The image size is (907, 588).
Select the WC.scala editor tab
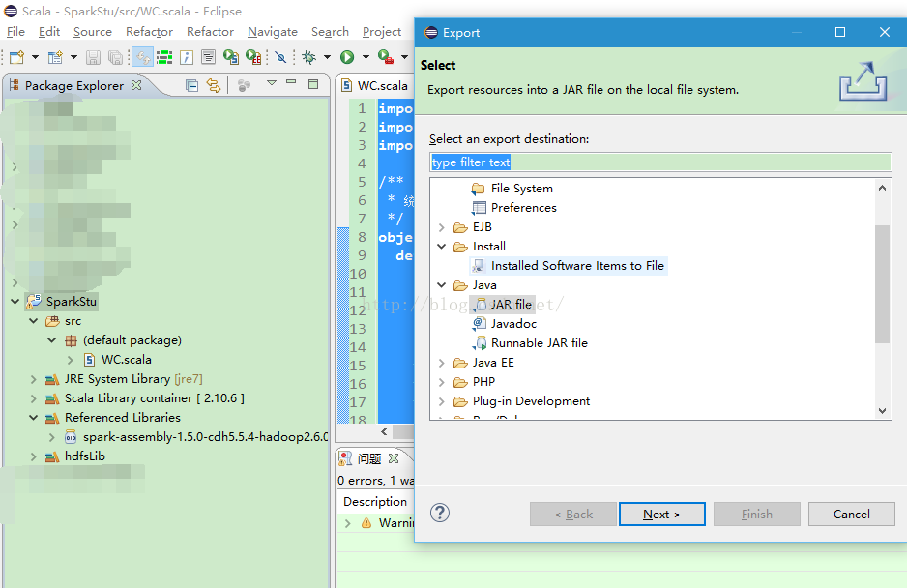[382, 86]
